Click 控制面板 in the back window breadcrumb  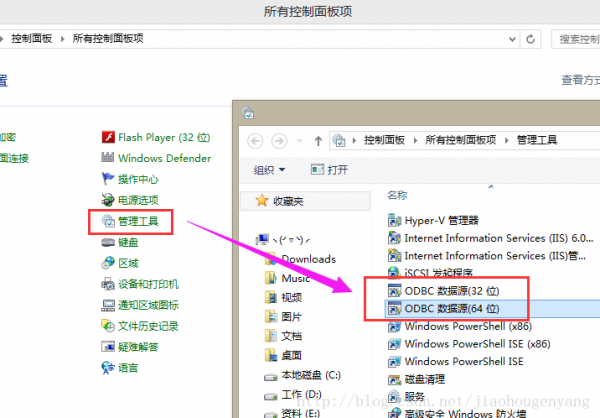tap(32, 38)
